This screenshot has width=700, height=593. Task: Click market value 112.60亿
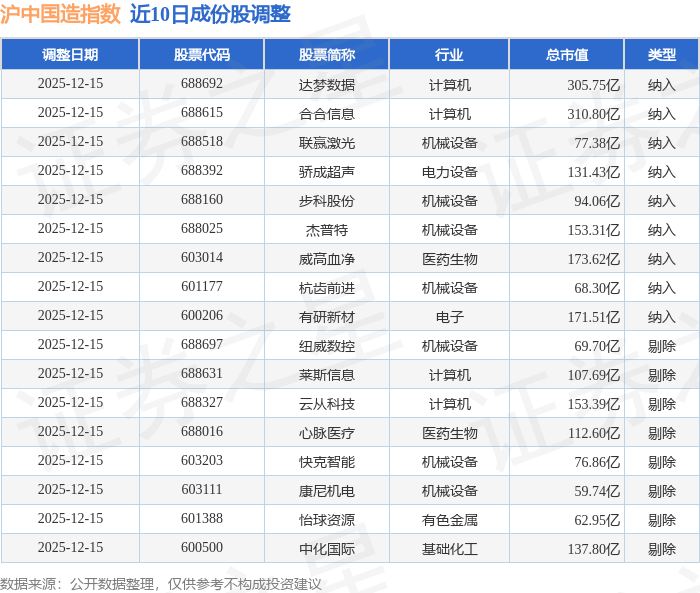point(593,433)
